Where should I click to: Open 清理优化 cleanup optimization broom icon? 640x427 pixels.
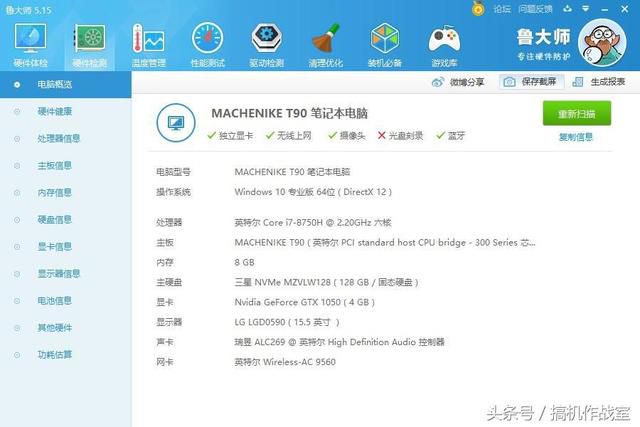pos(326,45)
